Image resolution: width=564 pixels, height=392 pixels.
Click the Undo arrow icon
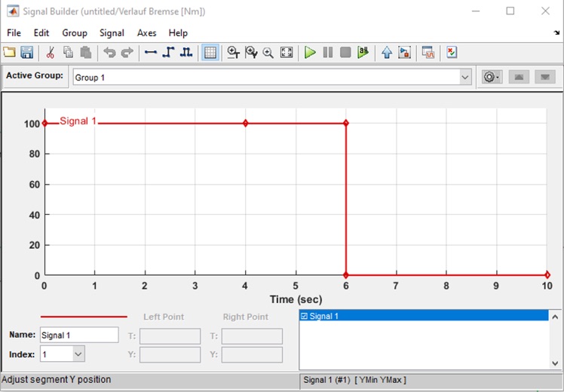coord(109,53)
